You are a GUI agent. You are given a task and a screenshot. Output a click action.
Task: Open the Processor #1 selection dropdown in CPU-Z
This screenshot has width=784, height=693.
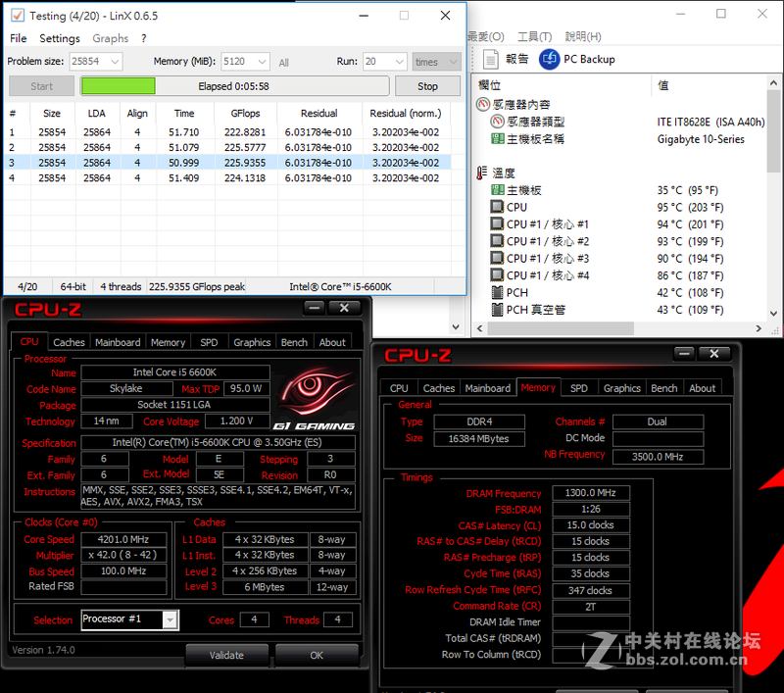coord(171,619)
